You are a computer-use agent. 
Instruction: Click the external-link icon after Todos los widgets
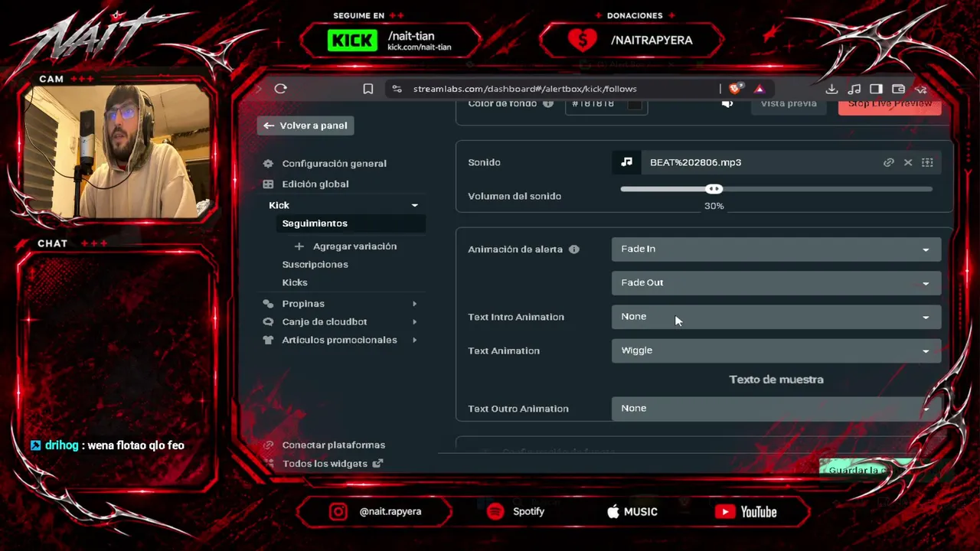click(377, 464)
